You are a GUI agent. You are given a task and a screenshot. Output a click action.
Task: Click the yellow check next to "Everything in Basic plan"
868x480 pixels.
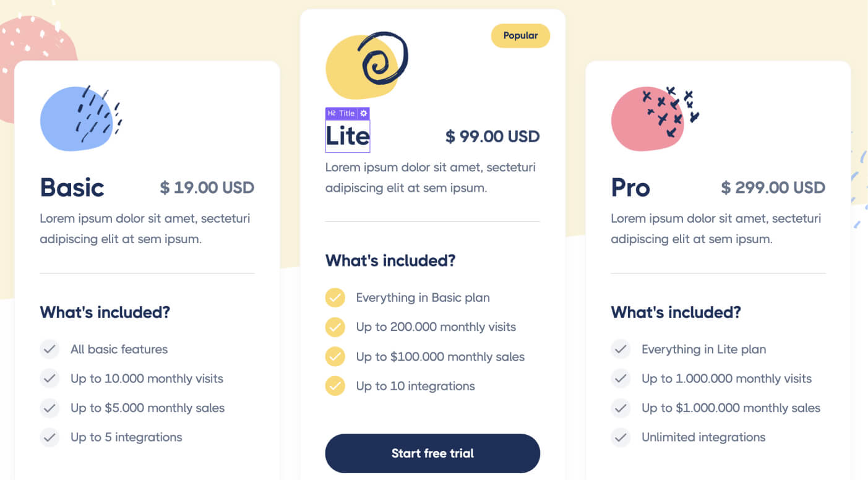335,298
